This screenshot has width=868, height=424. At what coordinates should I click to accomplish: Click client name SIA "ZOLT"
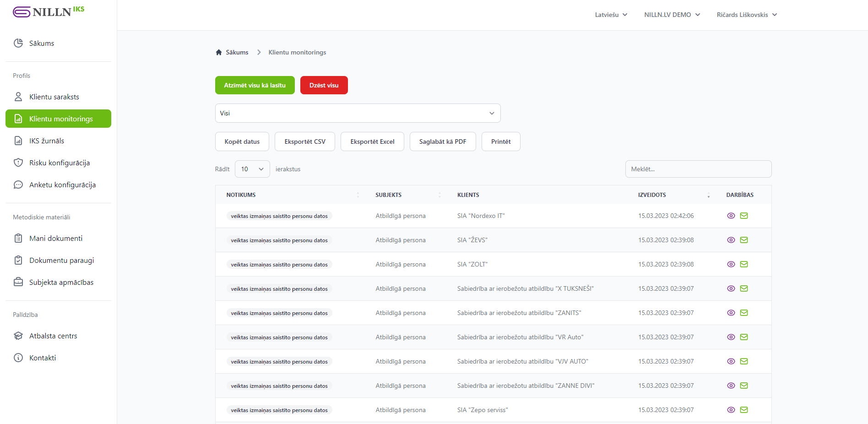click(472, 264)
